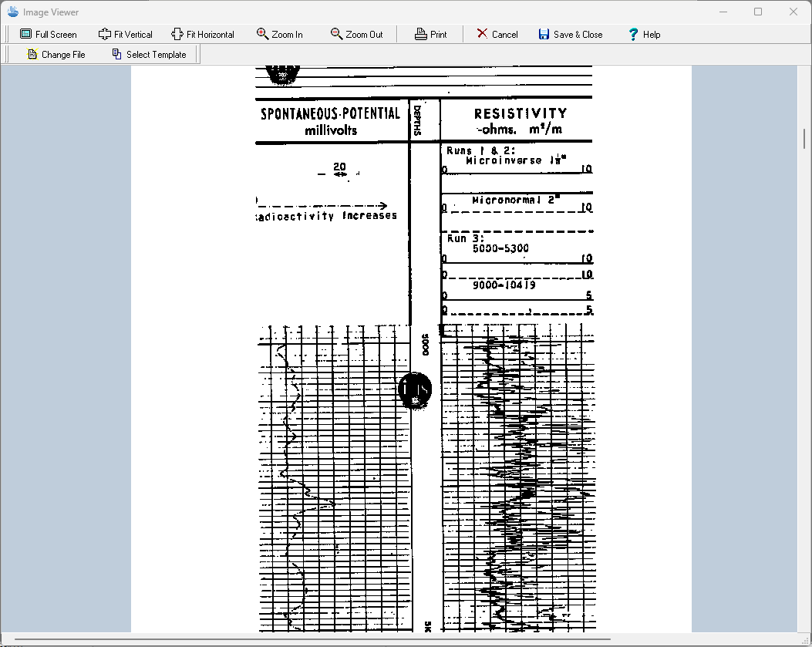The width and height of the screenshot is (812, 647).
Task: Click the top toolbar's drag grip handle
Action: tap(7, 34)
